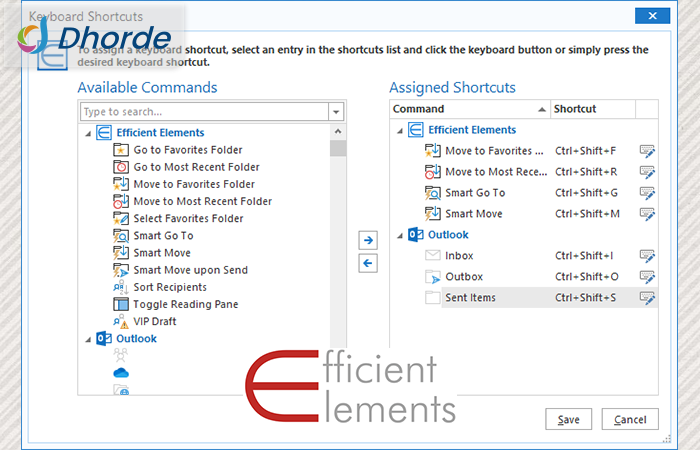
Task: Select Sort Recipients command
Action: click(x=170, y=287)
